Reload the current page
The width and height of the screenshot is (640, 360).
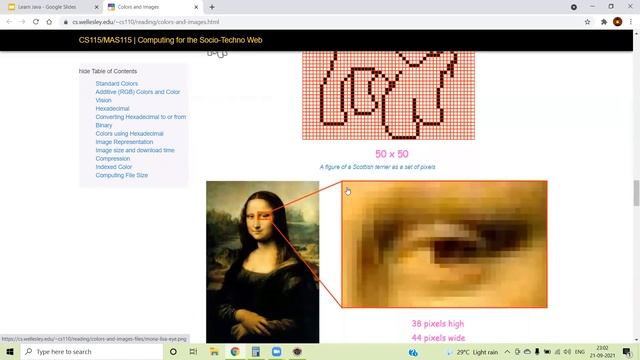click(36, 22)
